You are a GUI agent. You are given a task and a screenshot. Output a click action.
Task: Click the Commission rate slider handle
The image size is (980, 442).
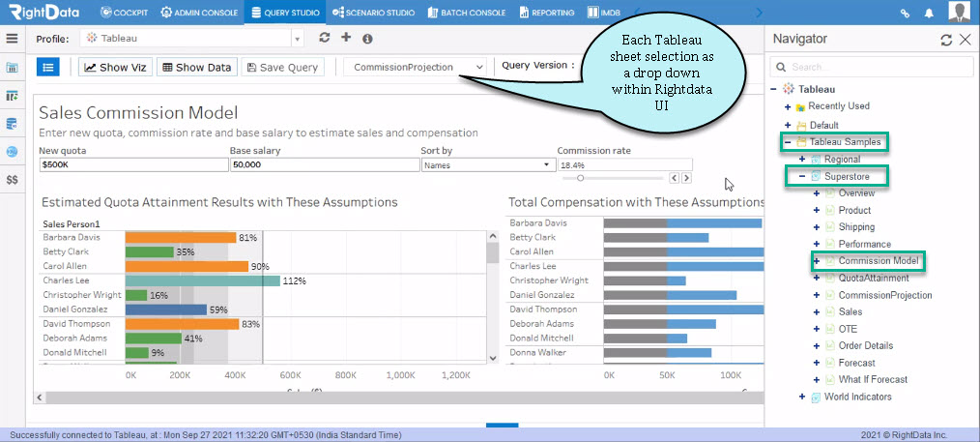point(580,178)
